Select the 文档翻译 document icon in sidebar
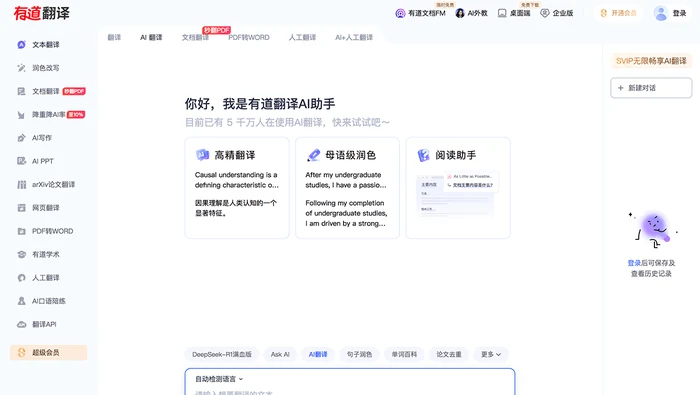700x395 pixels. coord(21,91)
